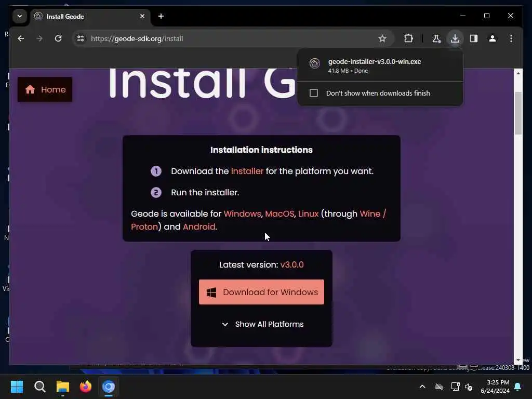Click the muted volume tray icon
This screenshot has width=532, height=399.
[x=469, y=387]
